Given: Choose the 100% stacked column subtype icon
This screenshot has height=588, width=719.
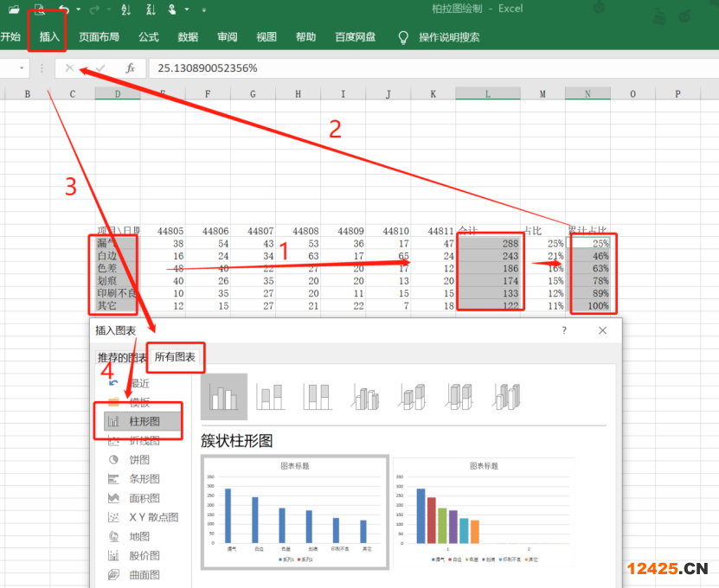Looking at the screenshot, I should [317, 397].
